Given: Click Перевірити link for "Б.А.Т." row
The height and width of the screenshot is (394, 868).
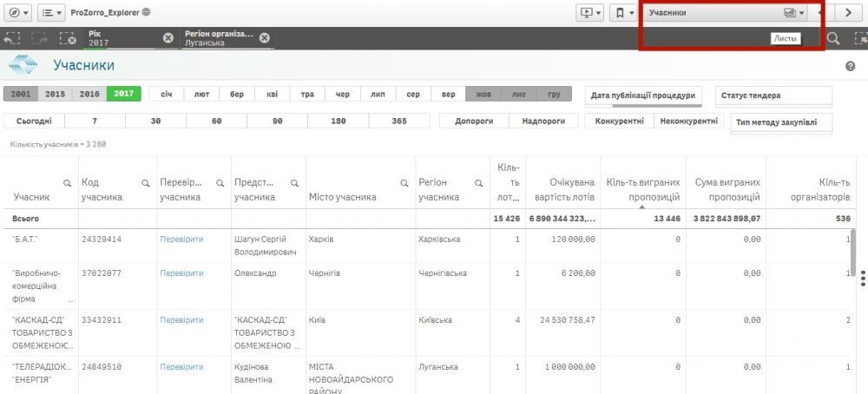Looking at the screenshot, I should point(181,239).
